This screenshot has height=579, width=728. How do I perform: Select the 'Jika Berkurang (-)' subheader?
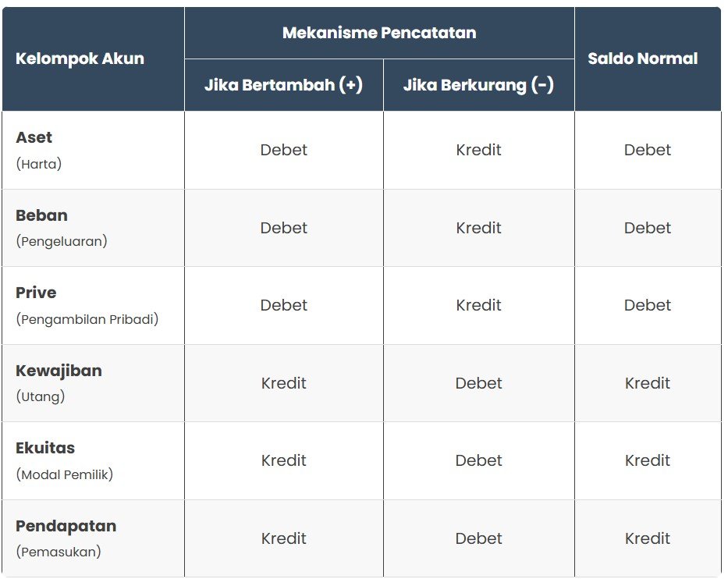coord(478,85)
